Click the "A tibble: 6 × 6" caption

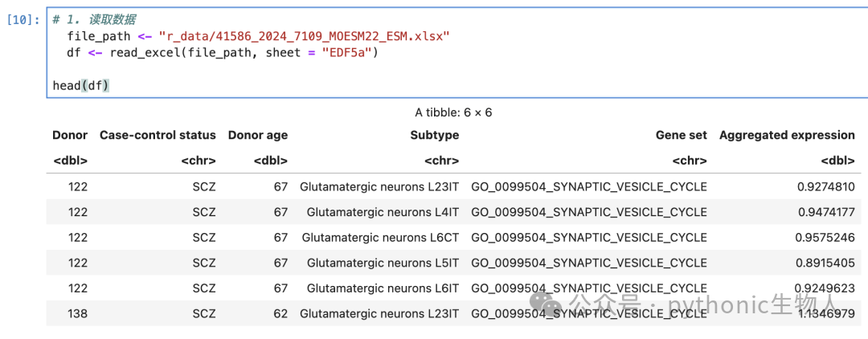(x=453, y=112)
